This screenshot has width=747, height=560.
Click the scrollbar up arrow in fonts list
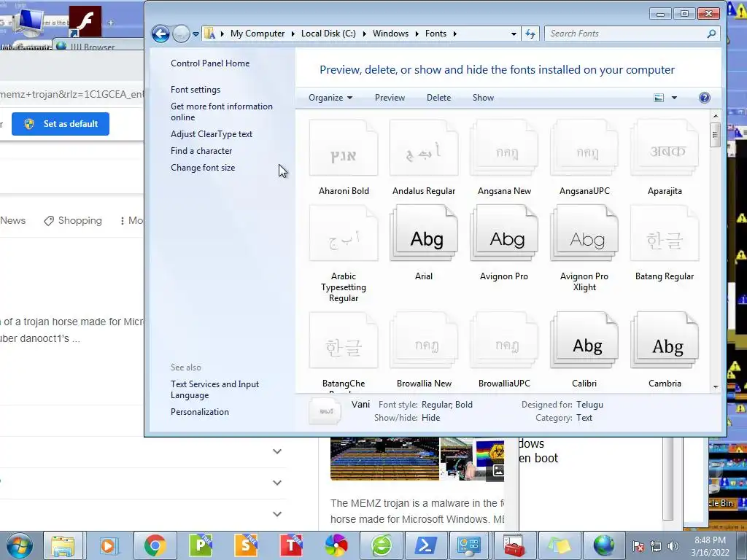coord(715,116)
